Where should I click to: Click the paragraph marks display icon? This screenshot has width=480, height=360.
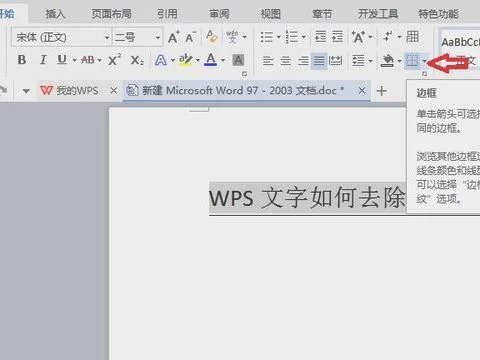(x=388, y=37)
